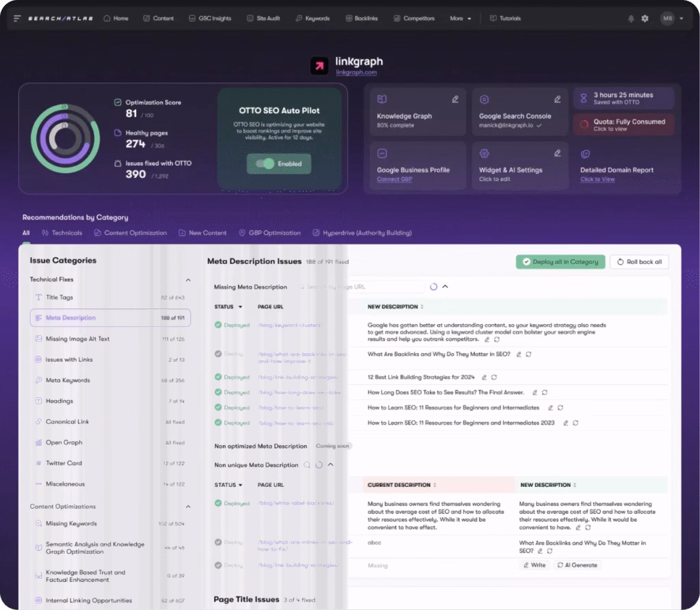The height and width of the screenshot is (610, 700).
Task: Click the Search by Page URL field
Action: pyautogui.click(x=362, y=287)
